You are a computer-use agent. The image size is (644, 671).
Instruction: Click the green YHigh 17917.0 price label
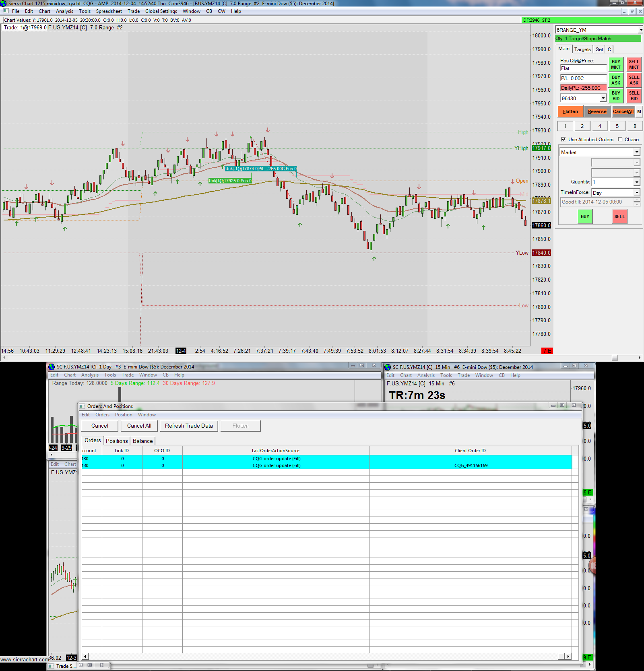pyautogui.click(x=541, y=148)
